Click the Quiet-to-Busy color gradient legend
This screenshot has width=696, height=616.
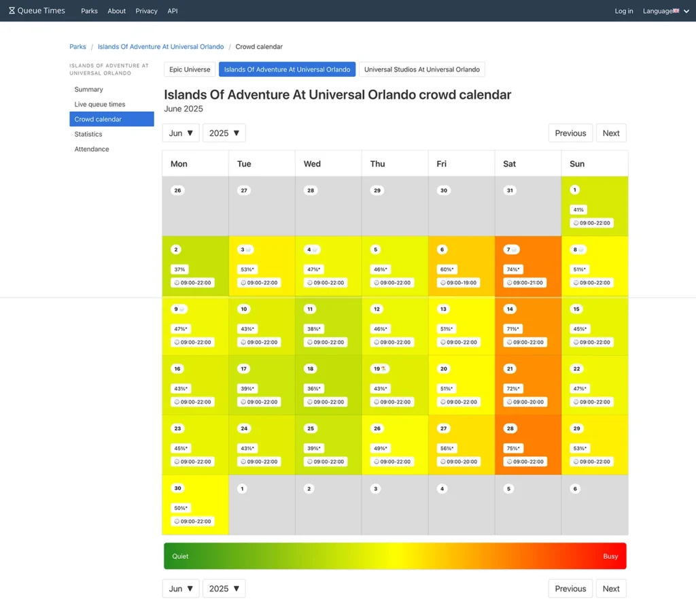[x=395, y=556]
